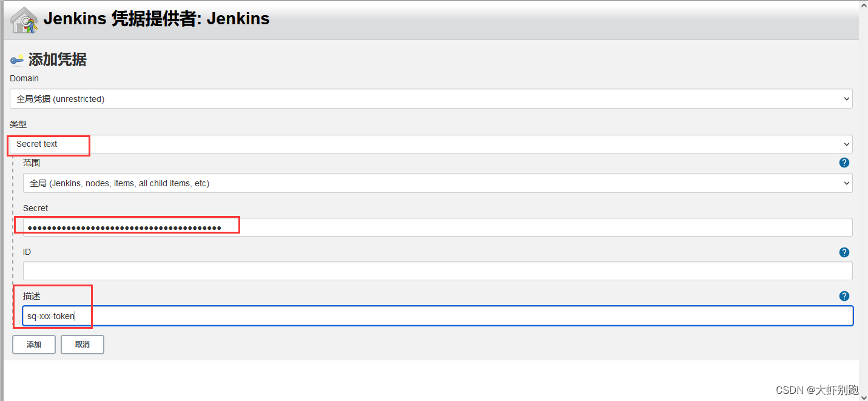Viewport: 868px width, 401px height.
Task: Click the Secret field label
Action: 35,208
